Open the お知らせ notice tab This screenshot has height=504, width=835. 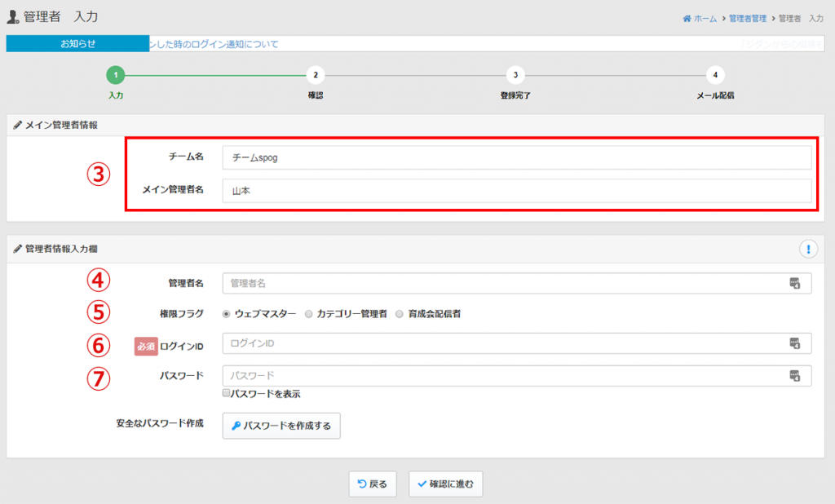click(77, 44)
